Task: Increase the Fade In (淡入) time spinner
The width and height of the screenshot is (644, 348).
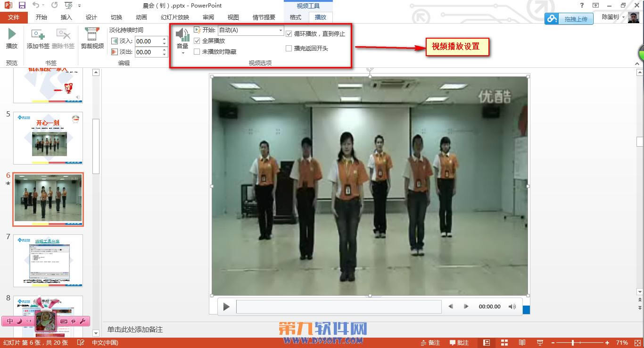Action: point(165,39)
